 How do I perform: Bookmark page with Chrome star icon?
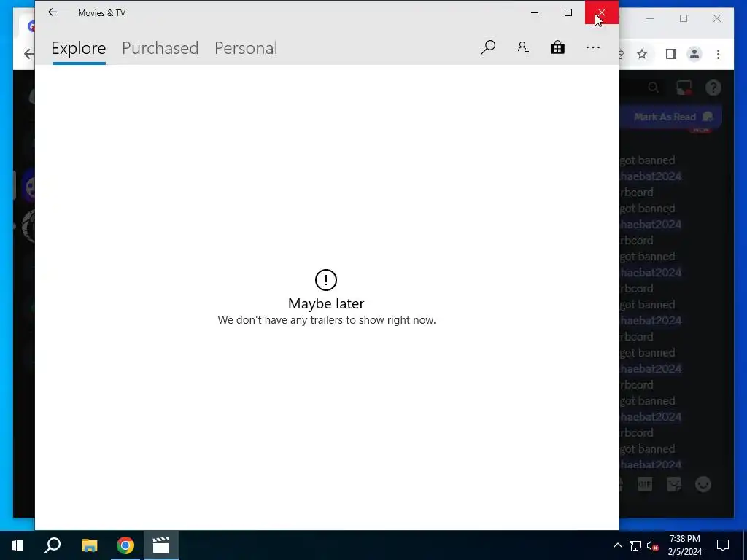point(642,54)
